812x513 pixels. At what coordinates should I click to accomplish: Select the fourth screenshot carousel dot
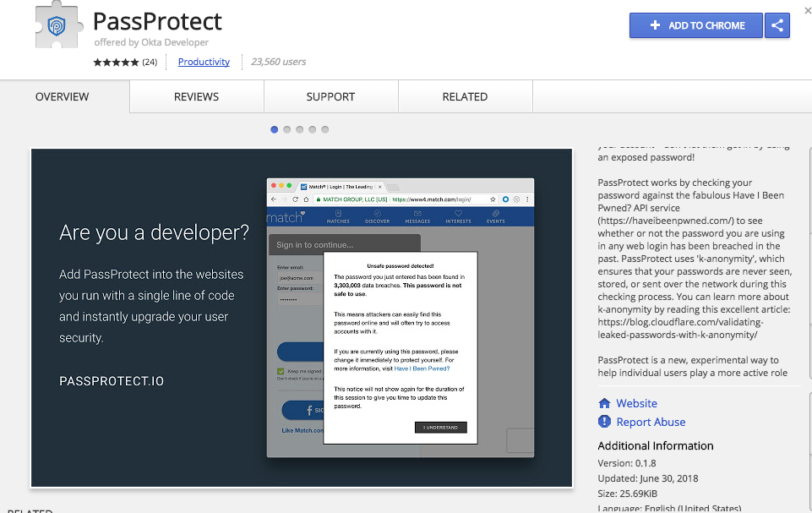pyautogui.click(x=313, y=129)
